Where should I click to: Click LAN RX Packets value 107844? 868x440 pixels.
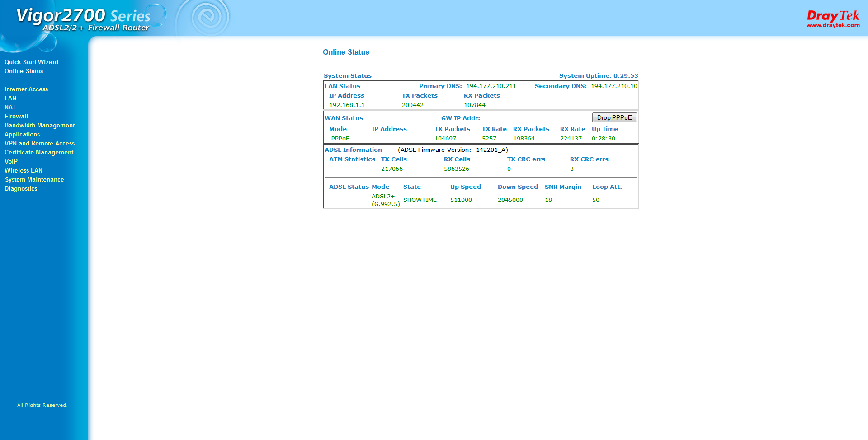[x=475, y=105]
